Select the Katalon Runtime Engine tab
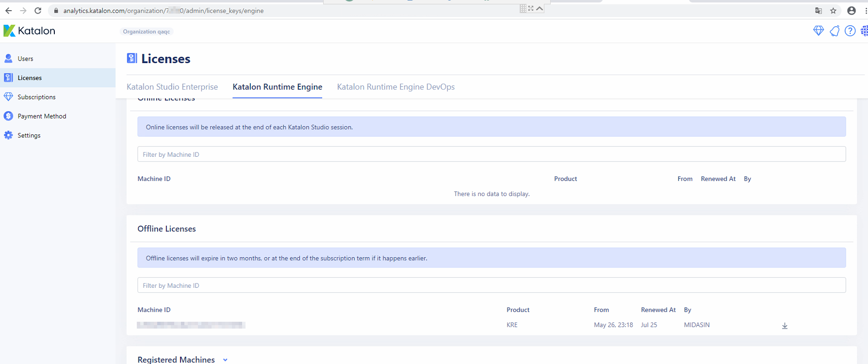The width and height of the screenshot is (868, 364). coord(278,87)
